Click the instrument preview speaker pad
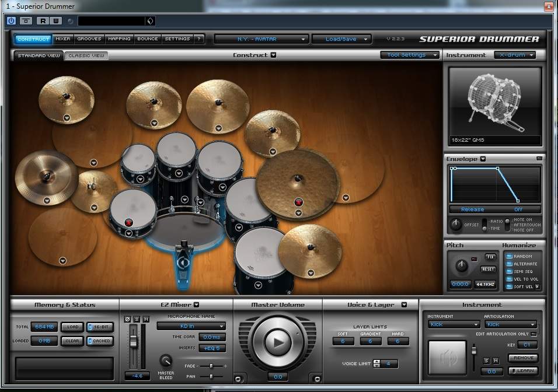 pos(448,357)
